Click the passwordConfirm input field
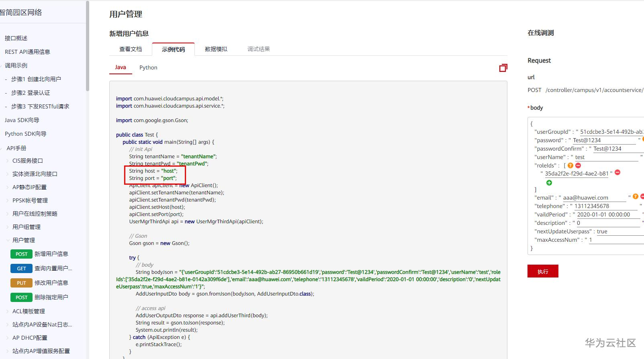 [x=618, y=149]
